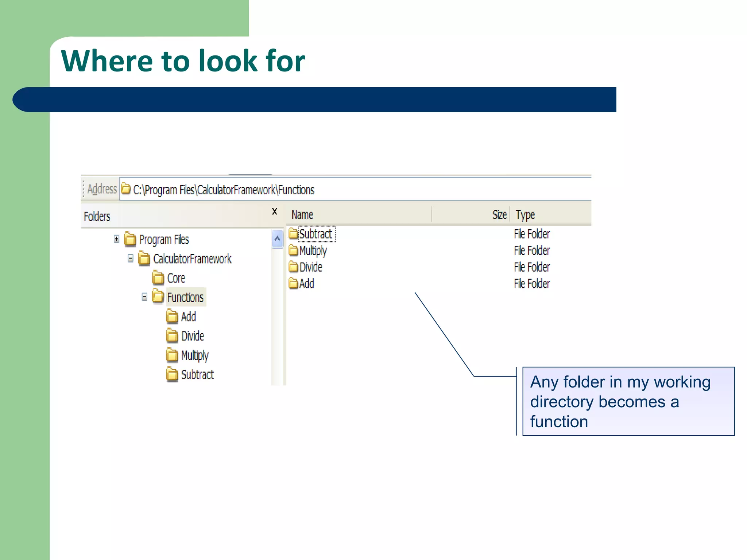Select the Divide folder in tree

[x=193, y=336]
